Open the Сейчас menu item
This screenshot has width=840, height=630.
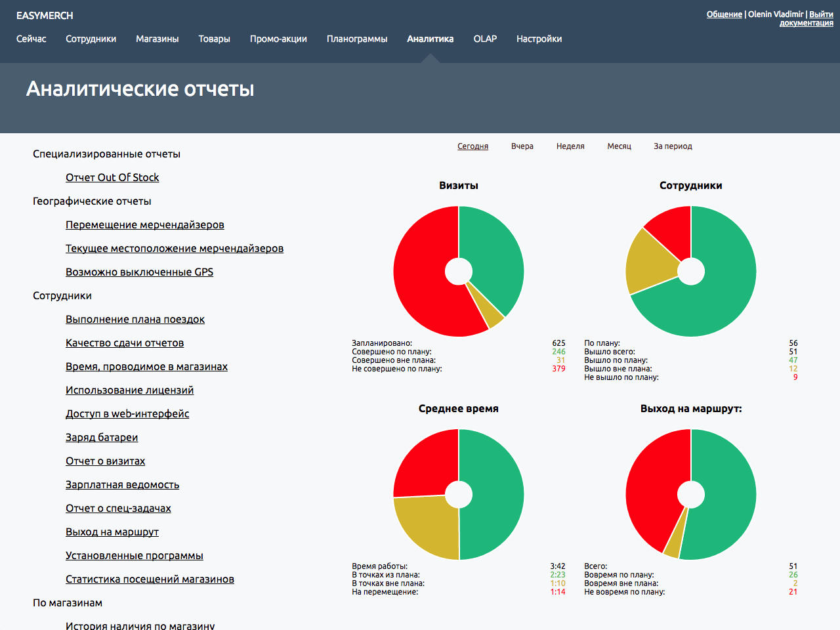tap(31, 39)
